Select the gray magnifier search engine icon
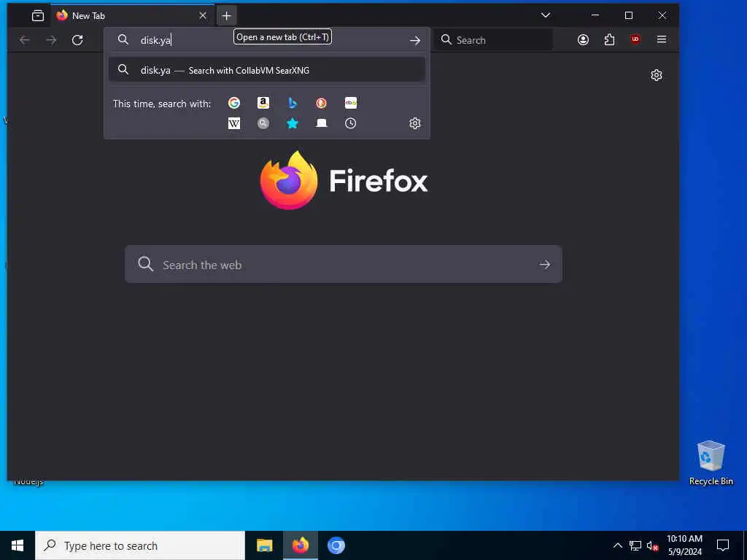 click(263, 123)
